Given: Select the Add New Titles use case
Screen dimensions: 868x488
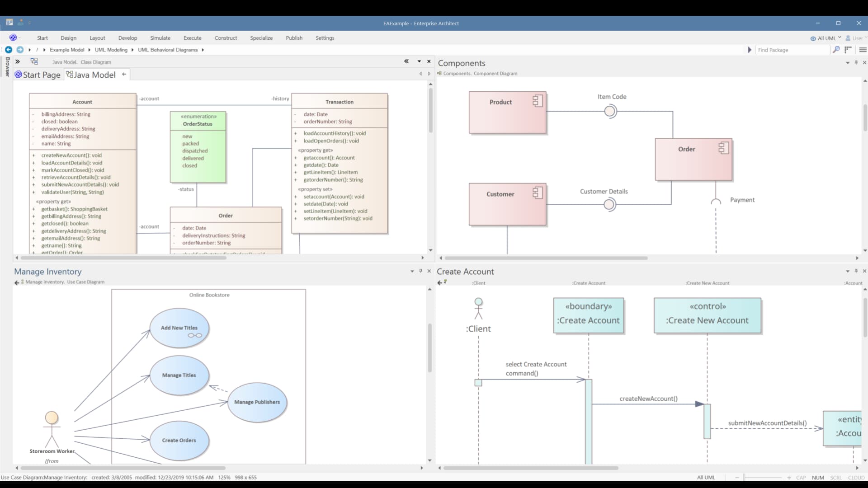Looking at the screenshot, I should pyautogui.click(x=179, y=328).
